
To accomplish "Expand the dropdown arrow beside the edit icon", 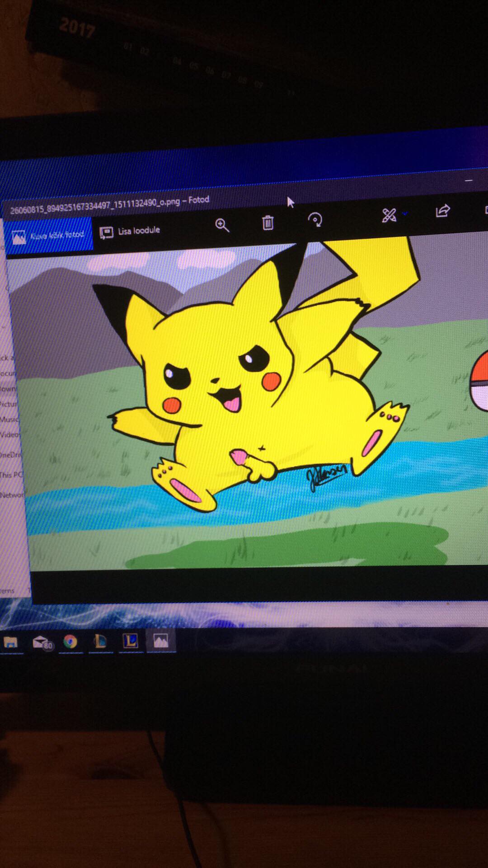I will 405,213.
